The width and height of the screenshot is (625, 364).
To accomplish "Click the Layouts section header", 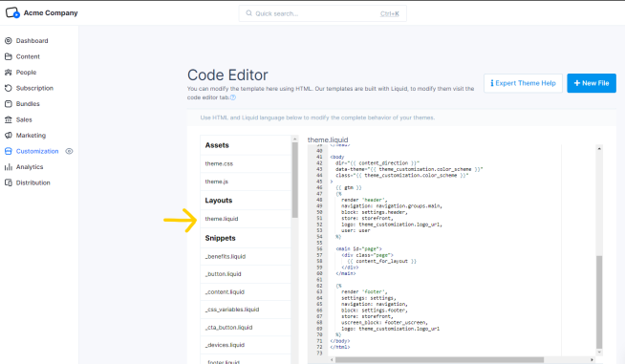I will 219,200.
